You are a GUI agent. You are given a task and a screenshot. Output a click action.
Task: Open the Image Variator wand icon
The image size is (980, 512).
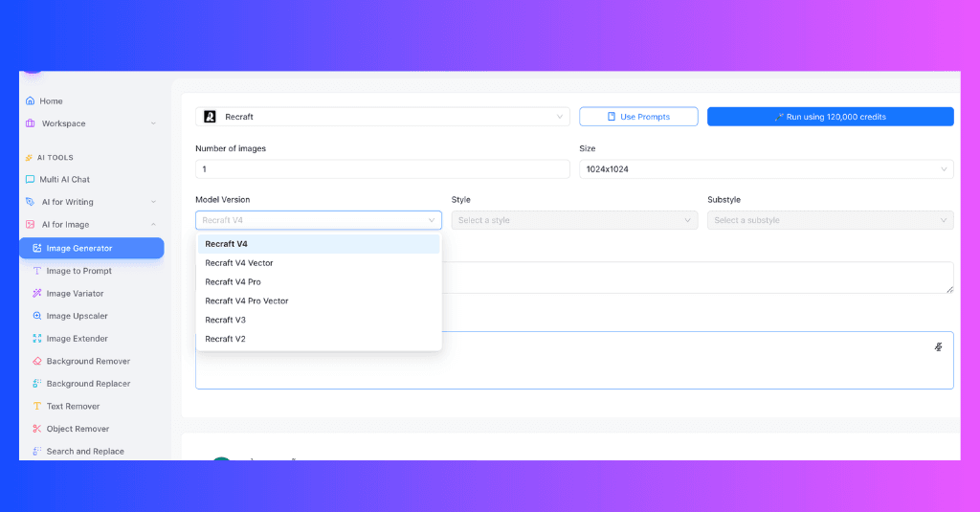pos(37,293)
